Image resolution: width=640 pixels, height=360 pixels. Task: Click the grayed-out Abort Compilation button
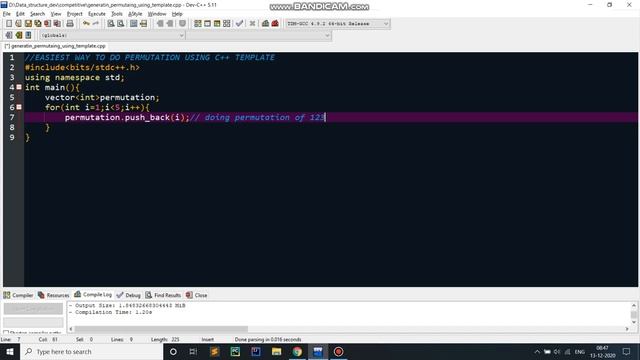[33, 309]
